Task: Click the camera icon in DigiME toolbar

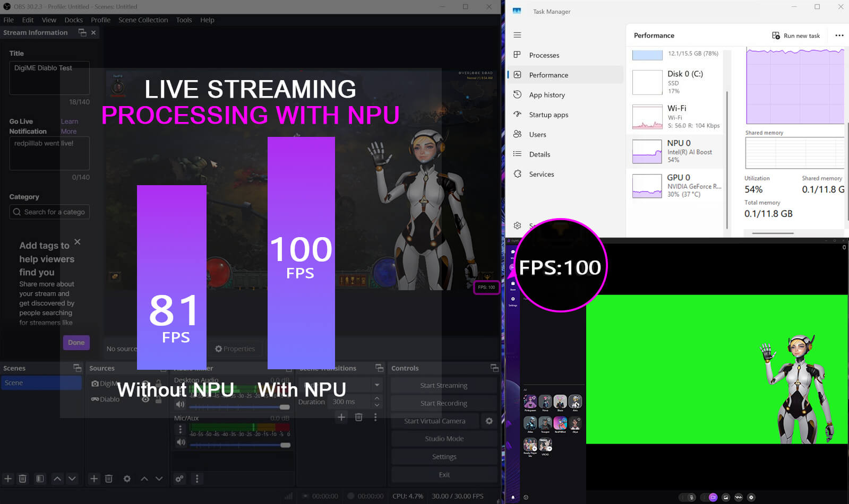Action: tap(713, 497)
